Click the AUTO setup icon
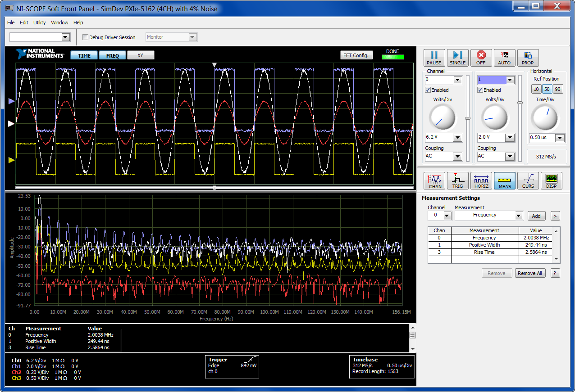The height and width of the screenshot is (392, 575). 504,58
